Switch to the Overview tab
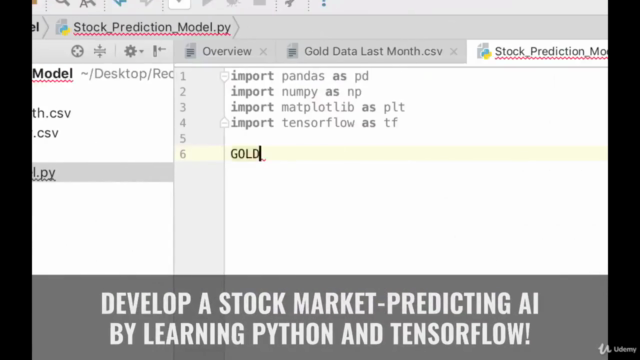Image resolution: width=640 pixels, height=360 pixels. coord(227,52)
